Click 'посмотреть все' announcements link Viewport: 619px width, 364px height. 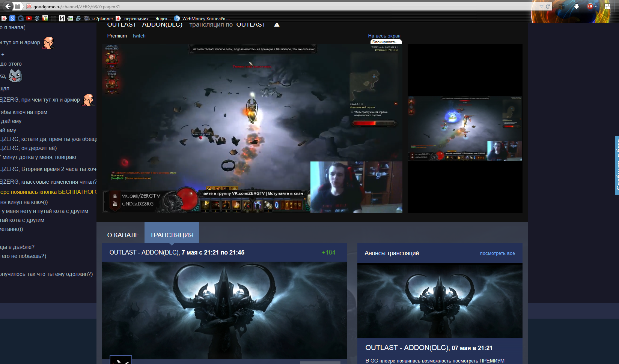click(497, 253)
